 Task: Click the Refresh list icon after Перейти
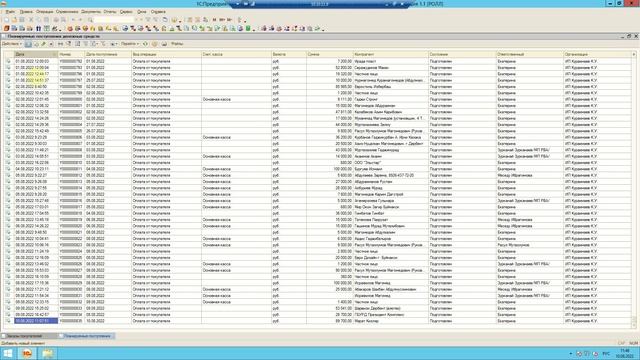[145, 44]
